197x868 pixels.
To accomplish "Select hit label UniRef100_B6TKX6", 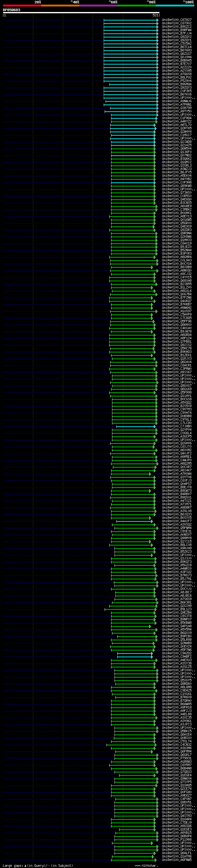I will pyautogui.click(x=176, y=94).
